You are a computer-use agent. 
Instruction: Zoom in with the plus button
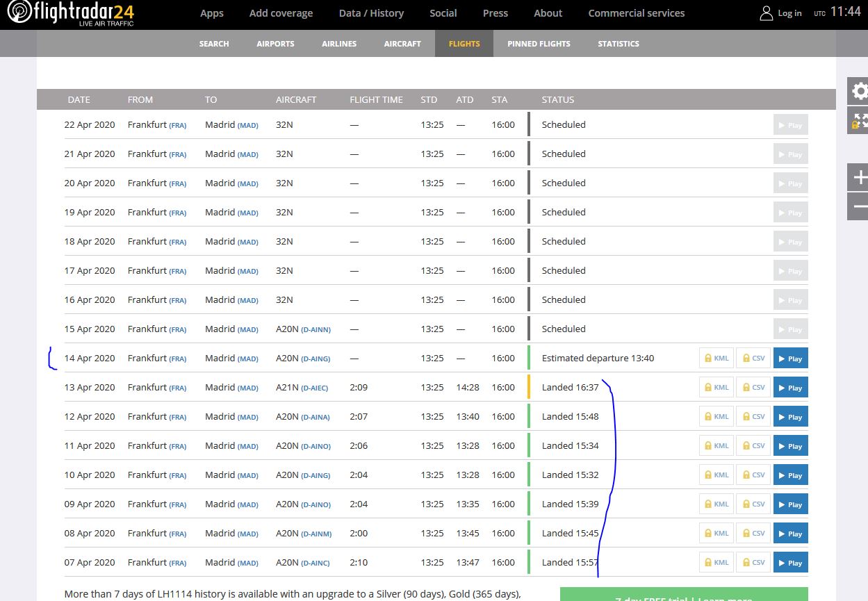(858, 177)
